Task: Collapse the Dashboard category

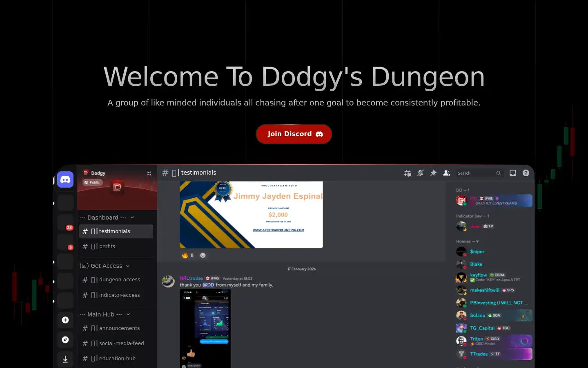Action: coord(107,218)
